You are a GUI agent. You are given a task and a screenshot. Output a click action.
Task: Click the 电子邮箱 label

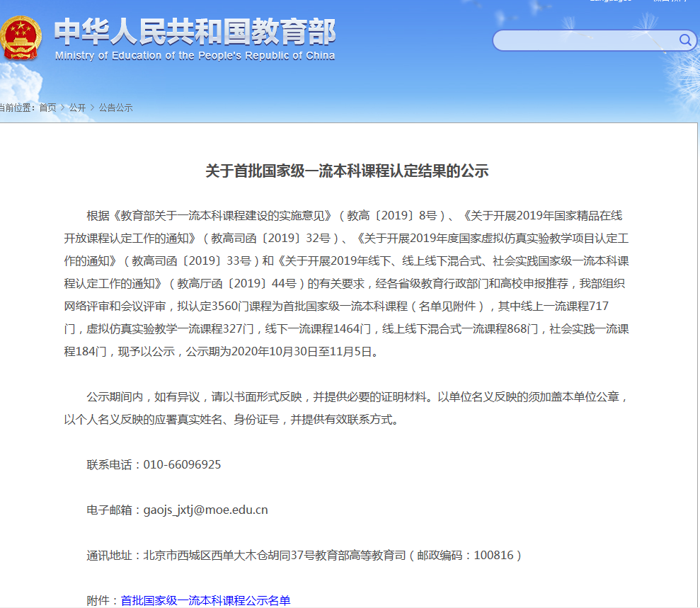tap(110, 510)
